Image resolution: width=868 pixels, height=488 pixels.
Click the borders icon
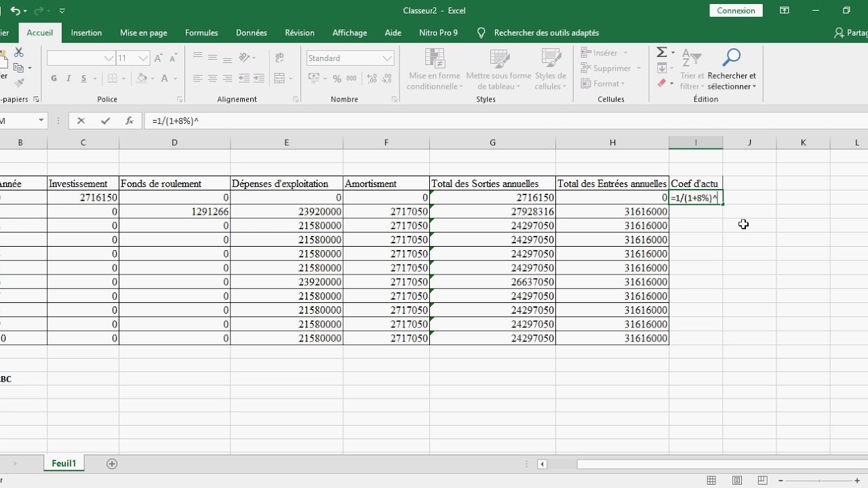[x=113, y=79]
